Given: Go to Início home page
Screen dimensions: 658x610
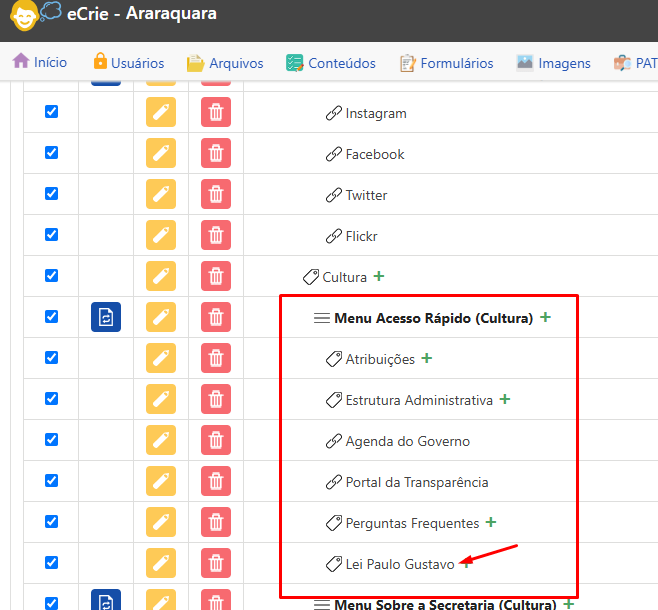Looking at the screenshot, I should [x=40, y=62].
